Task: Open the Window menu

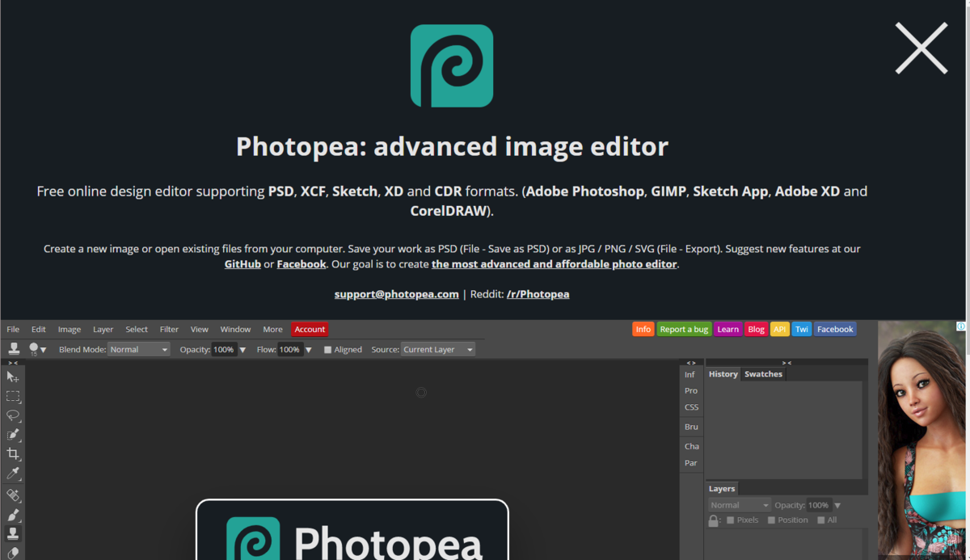Action: (235, 329)
